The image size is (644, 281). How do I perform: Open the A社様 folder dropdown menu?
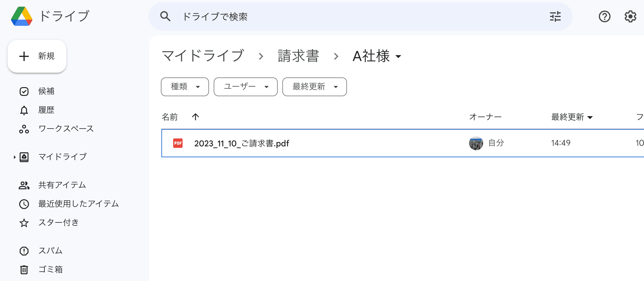[398, 56]
